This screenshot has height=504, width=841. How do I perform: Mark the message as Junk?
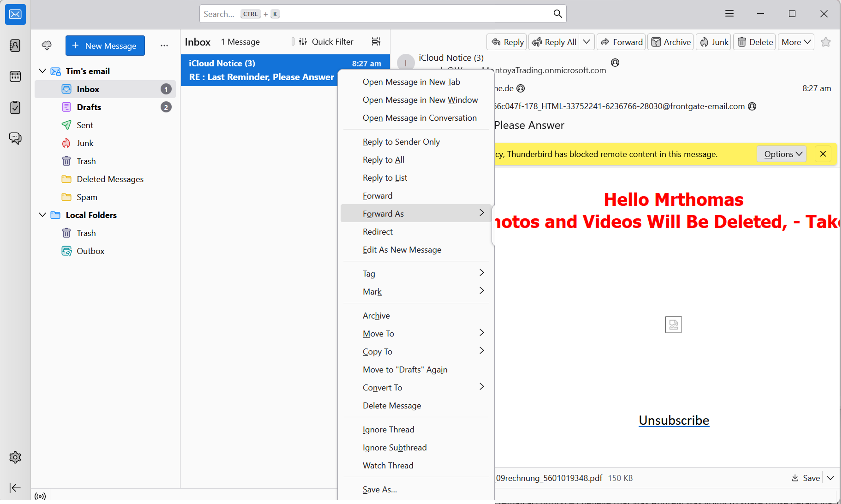click(714, 42)
